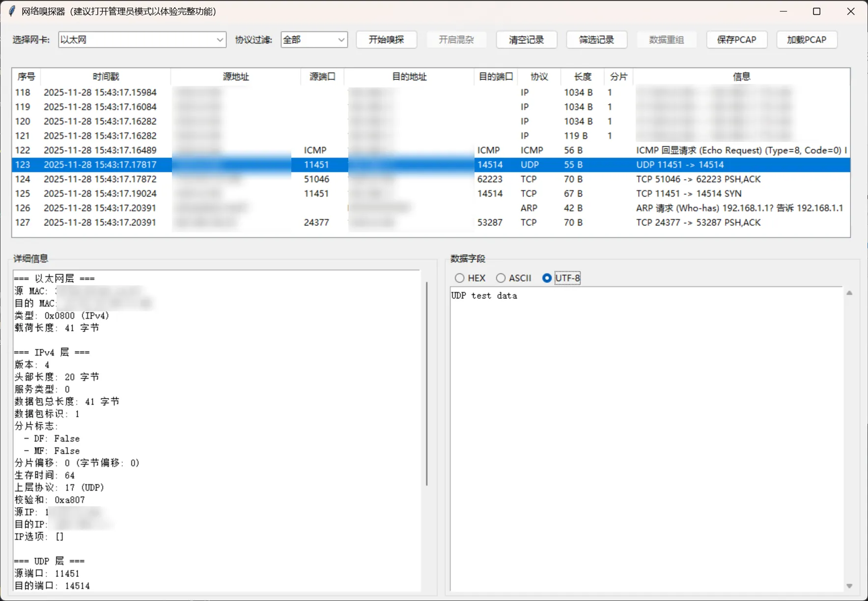Minimize the network sniffer window
The image size is (868, 601).
pyautogui.click(x=783, y=11)
